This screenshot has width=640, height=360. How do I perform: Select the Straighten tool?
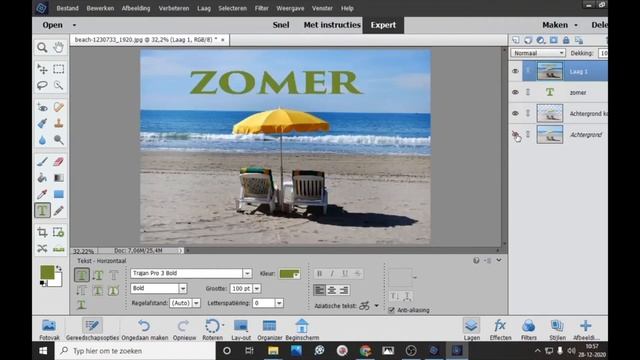click(x=58, y=249)
